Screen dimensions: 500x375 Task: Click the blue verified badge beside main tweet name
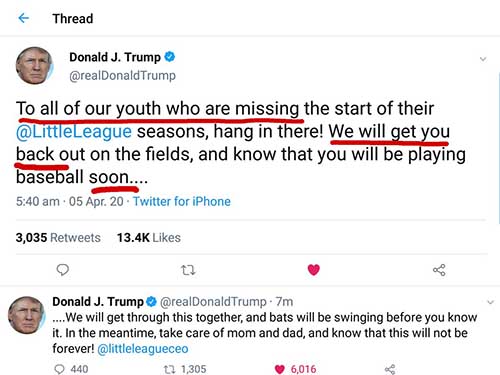(x=170, y=57)
